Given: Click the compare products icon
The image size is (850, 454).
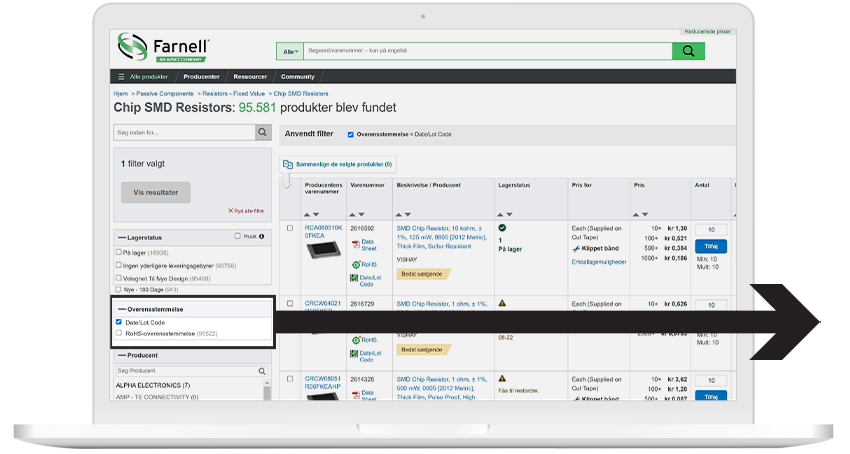Looking at the screenshot, I should (288, 164).
